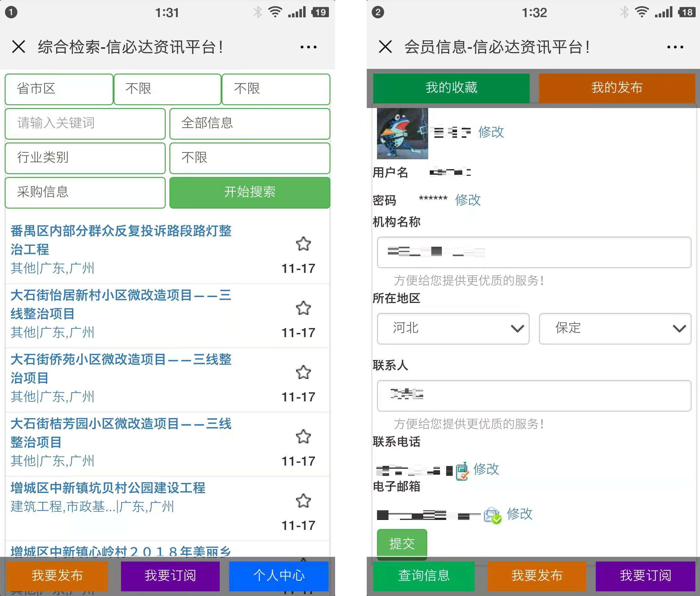
Task: Star the 大石街侨苑小区微改造项目 listing
Action: point(303,372)
